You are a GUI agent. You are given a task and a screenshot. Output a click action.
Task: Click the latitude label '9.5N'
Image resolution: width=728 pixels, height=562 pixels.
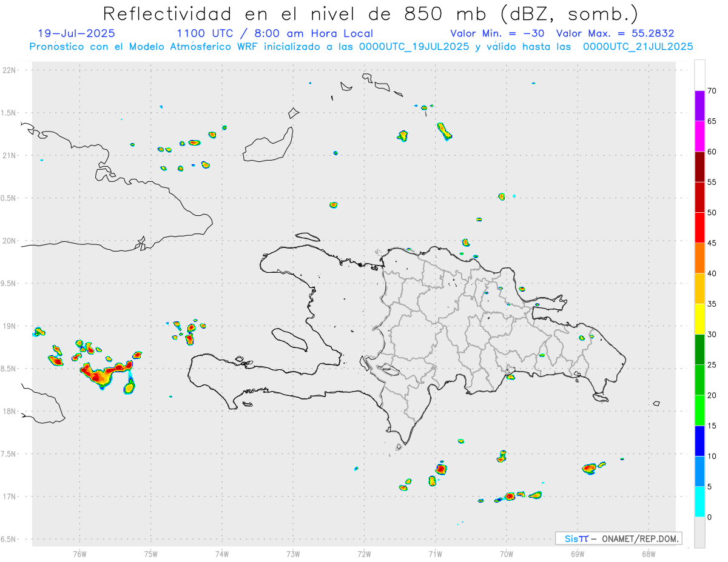(9, 284)
